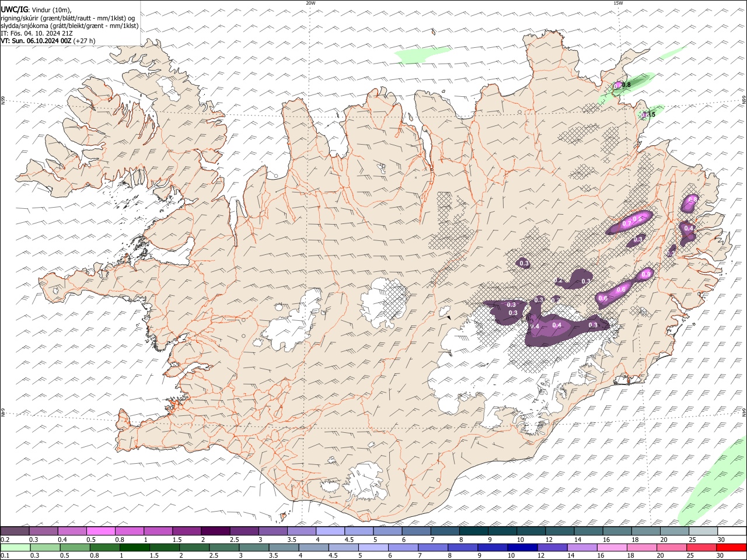747x560 pixels.
Task: Click the 3–3.5 swatch in the upper legend row
Action: click(x=273, y=531)
